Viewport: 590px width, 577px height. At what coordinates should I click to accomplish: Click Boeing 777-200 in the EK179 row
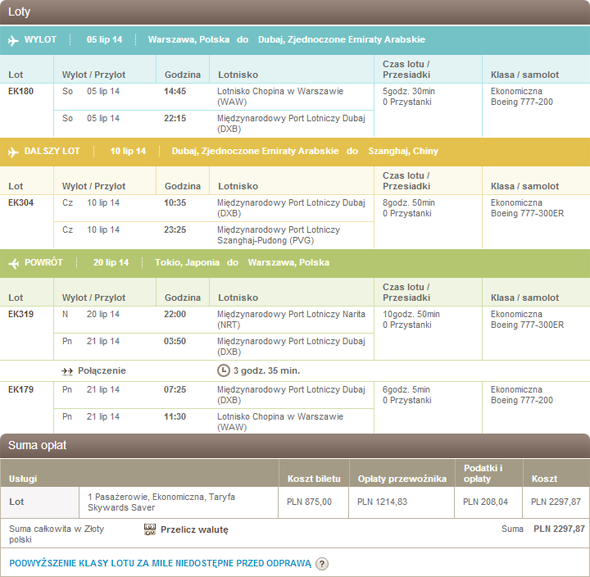pyautogui.click(x=522, y=400)
